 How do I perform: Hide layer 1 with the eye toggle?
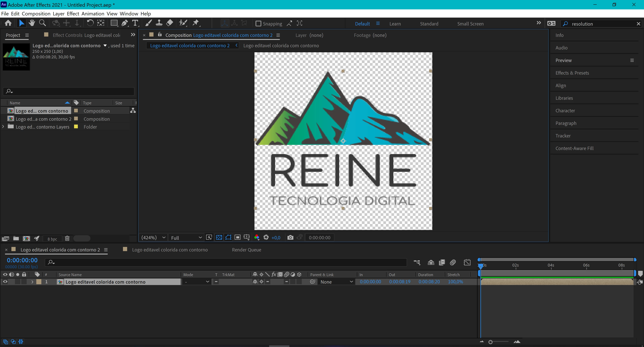click(x=5, y=282)
